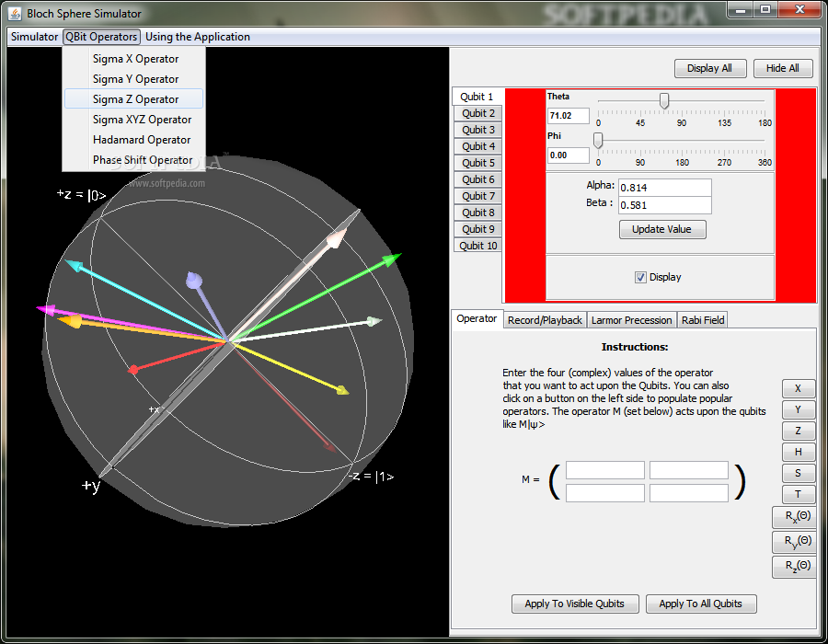Switch to the Qubit 2 tab
The image size is (828, 644).
pos(477,113)
